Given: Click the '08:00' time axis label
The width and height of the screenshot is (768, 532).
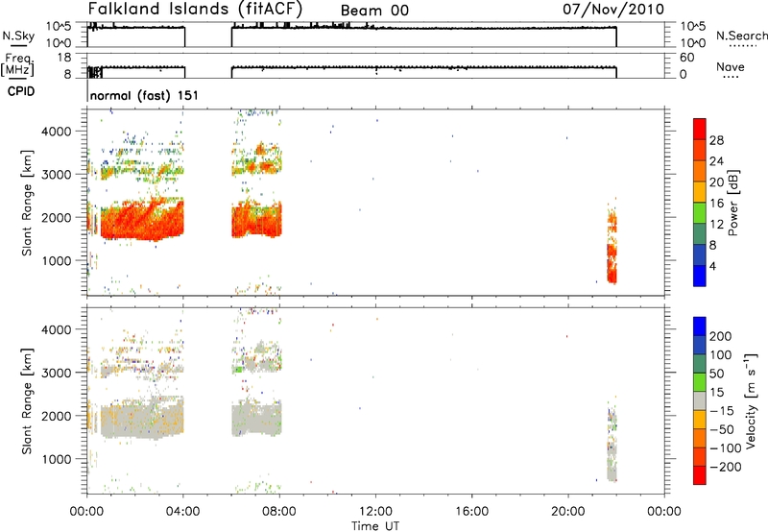Looking at the screenshot, I should (279, 512).
